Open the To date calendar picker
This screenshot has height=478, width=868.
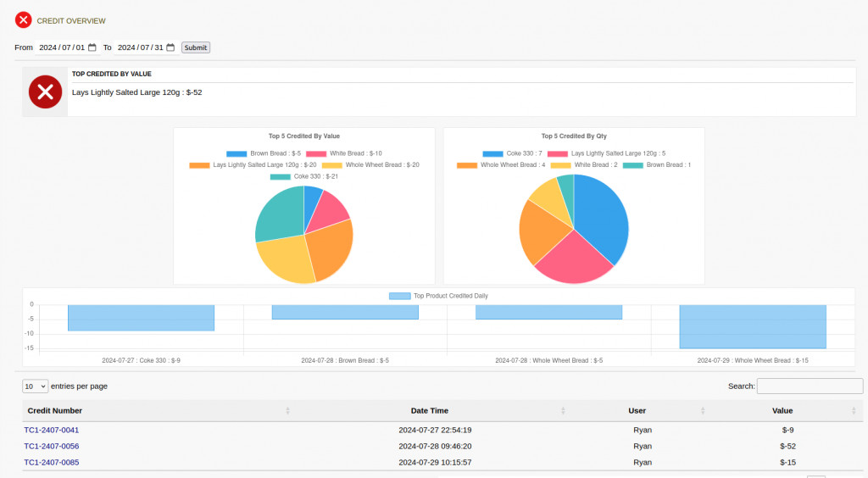170,47
